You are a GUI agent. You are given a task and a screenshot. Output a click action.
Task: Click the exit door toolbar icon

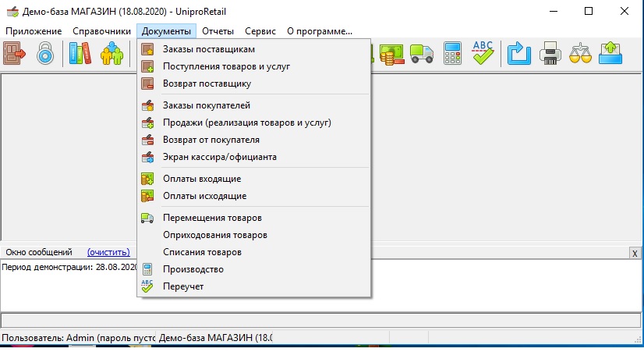click(15, 53)
